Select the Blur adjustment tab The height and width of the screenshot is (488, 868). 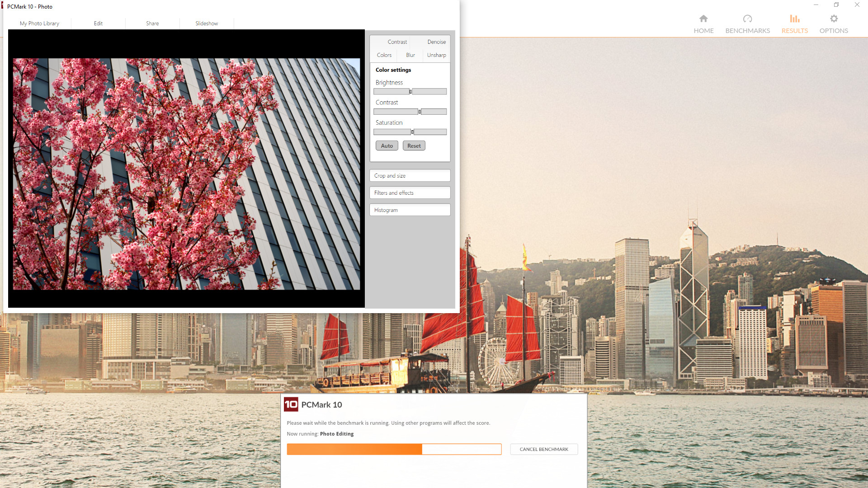point(410,55)
